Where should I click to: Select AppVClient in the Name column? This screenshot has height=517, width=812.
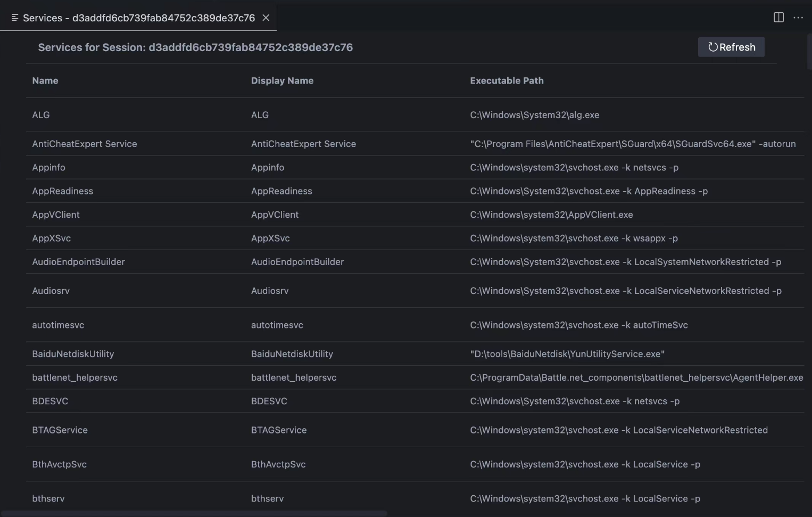pos(56,215)
